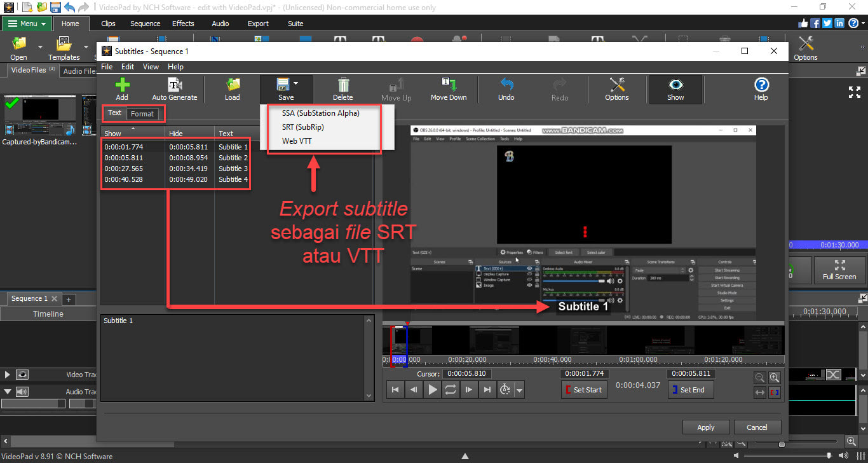Toggle Show subtitles eye button

[x=675, y=89]
